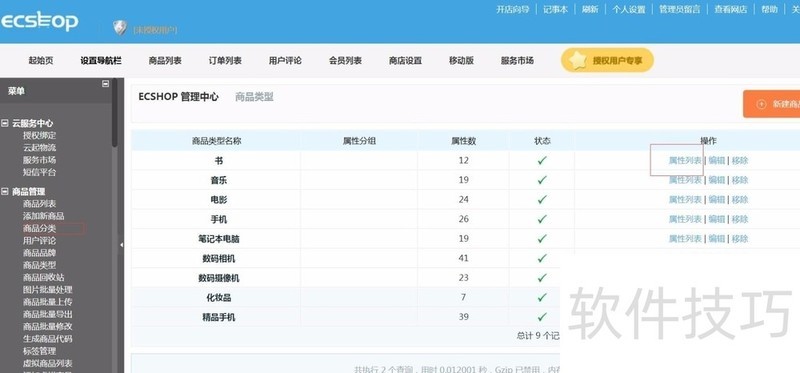The height and width of the screenshot is (373, 800).
Task: Open 起始页 in the top navigation
Action: pos(41,60)
